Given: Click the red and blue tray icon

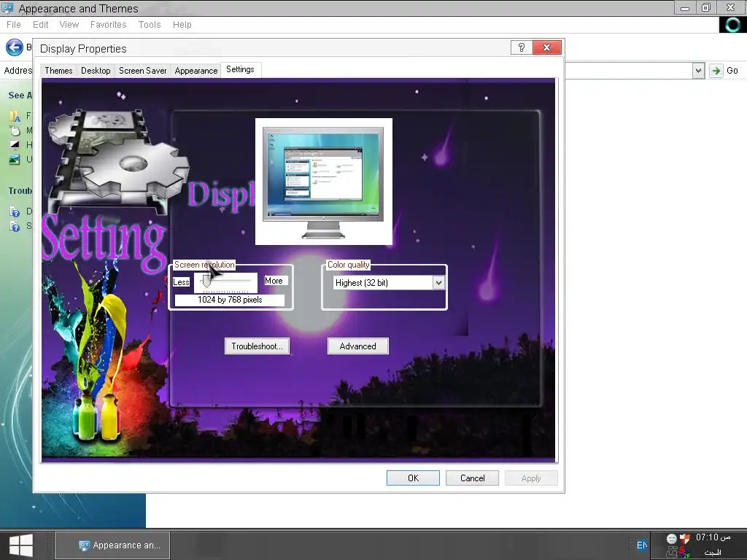Looking at the screenshot, I should tap(685, 553).
